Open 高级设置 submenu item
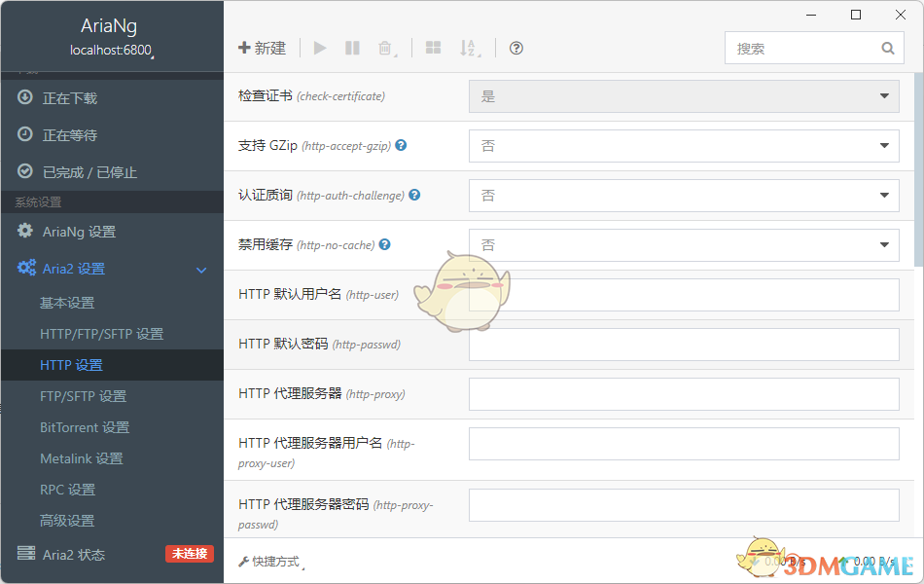The image size is (924, 584). point(112,521)
